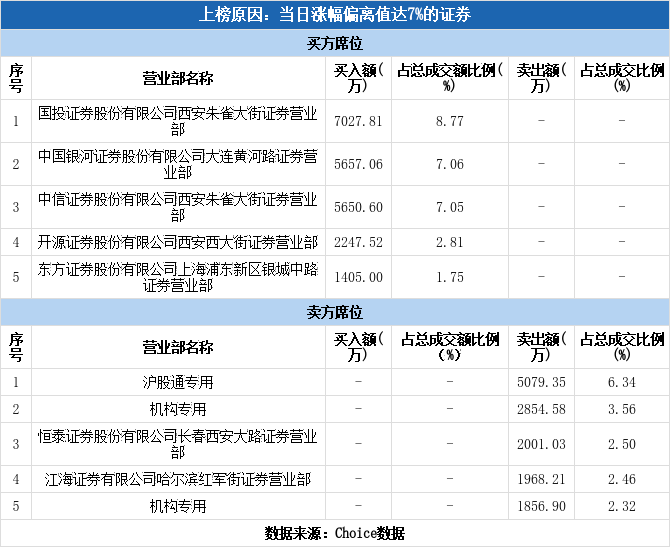This screenshot has height=547, width=670.
Task: Click buy amount 2247.52
Action: [358, 242]
